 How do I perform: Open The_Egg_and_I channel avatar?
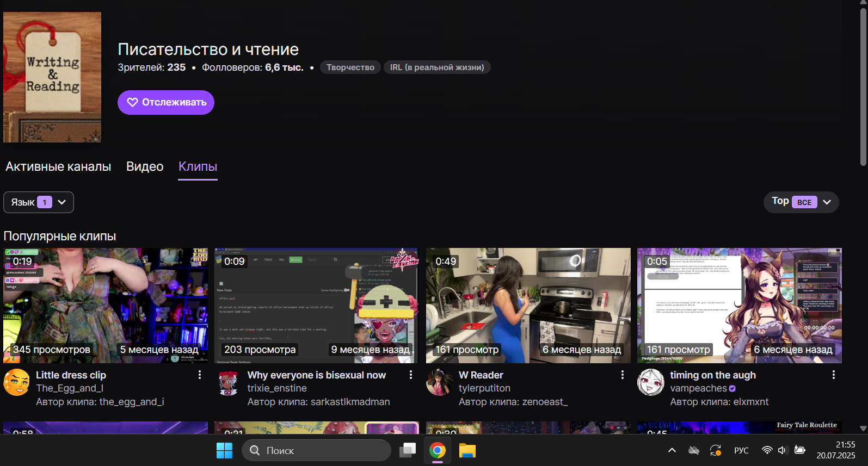coord(17,382)
